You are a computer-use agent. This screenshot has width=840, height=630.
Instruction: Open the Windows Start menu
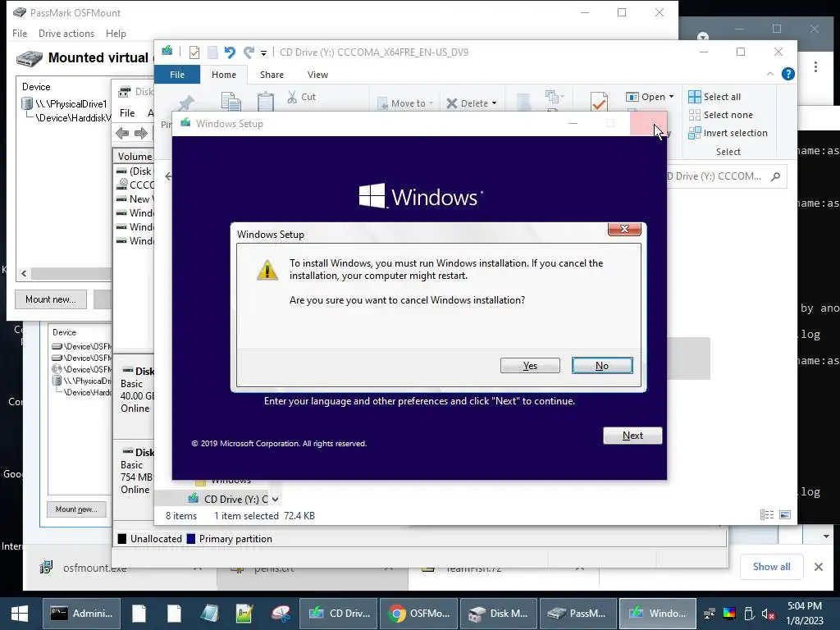coord(20,614)
